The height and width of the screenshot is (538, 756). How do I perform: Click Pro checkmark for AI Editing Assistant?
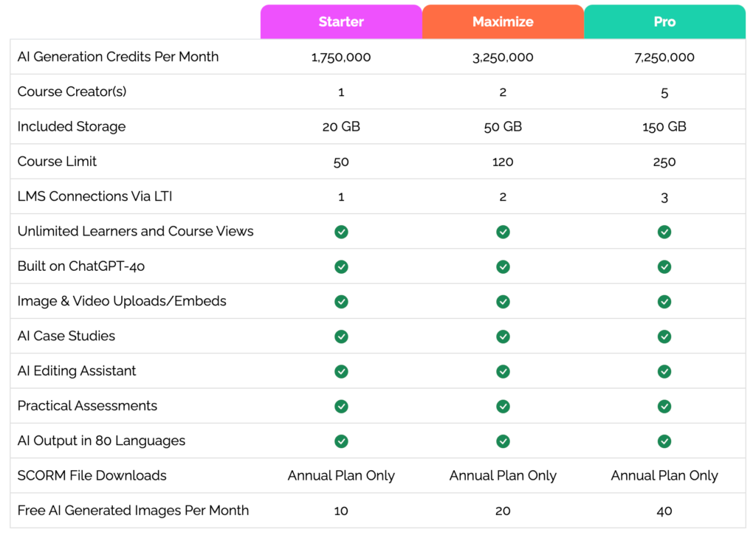664,371
